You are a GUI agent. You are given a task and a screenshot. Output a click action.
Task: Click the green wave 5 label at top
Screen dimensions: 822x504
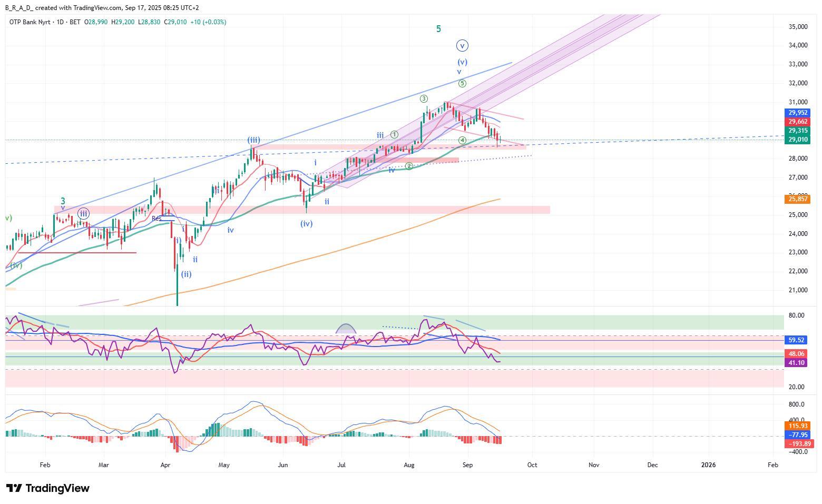click(438, 29)
